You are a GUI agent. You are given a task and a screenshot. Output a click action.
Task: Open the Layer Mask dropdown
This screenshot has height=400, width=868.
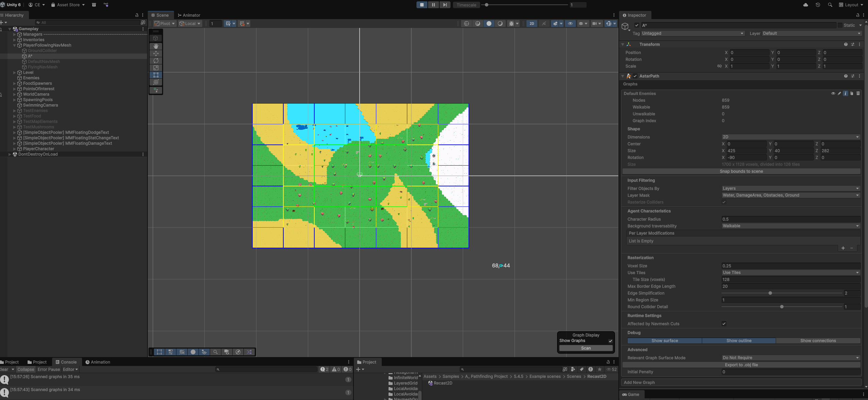click(x=790, y=195)
